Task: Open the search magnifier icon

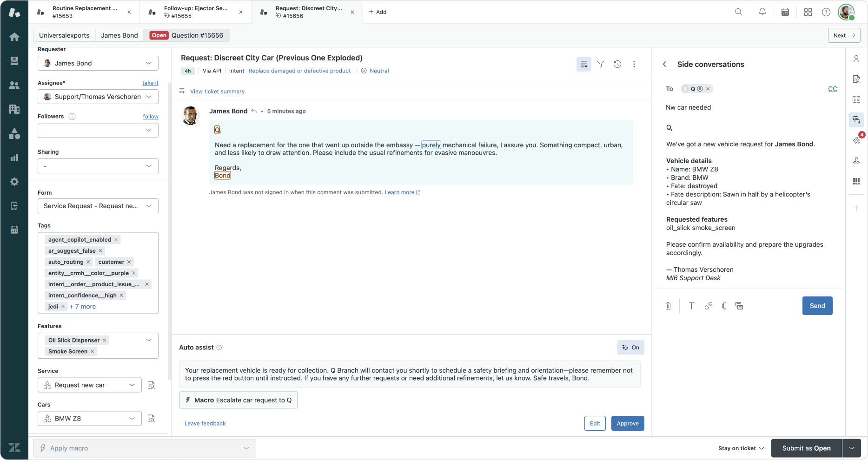Action: [738, 12]
